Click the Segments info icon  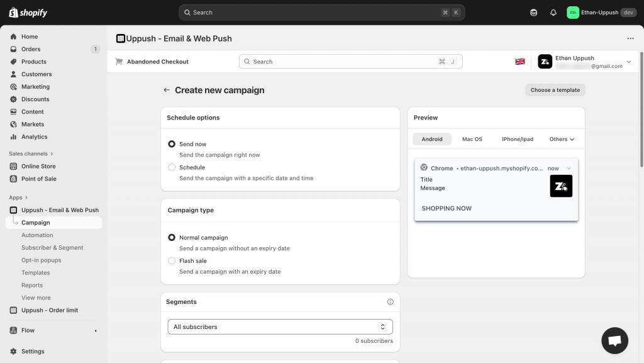pos(390,302)
